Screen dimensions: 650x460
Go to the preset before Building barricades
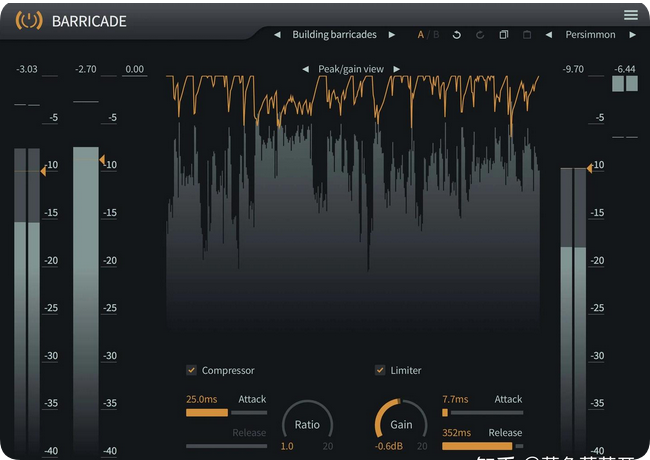(x=277, y=35)
